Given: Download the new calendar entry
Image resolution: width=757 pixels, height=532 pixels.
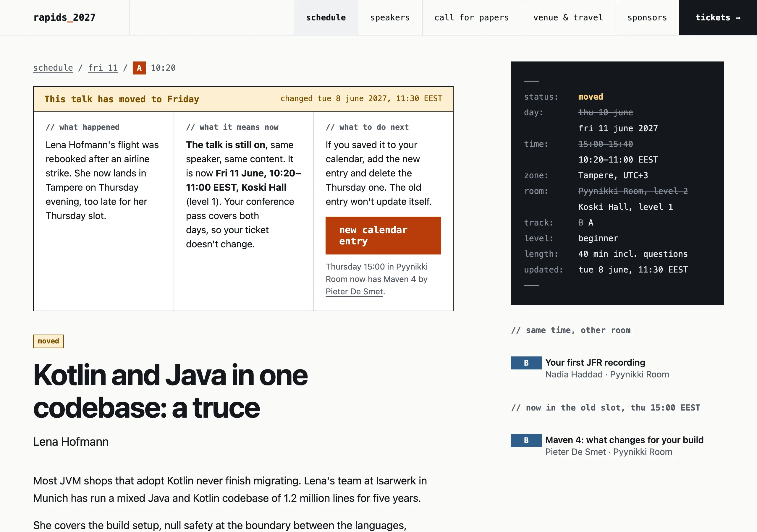Looking at the screenshot, I should tap(383, 235).
